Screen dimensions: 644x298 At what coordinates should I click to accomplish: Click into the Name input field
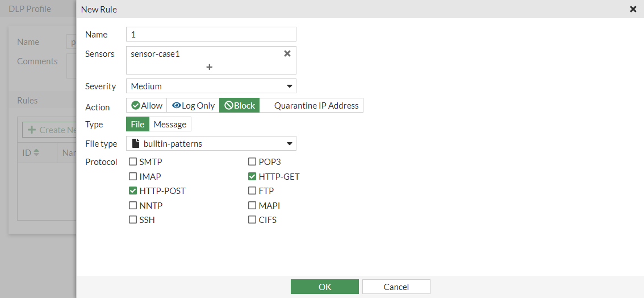[211, 35]
